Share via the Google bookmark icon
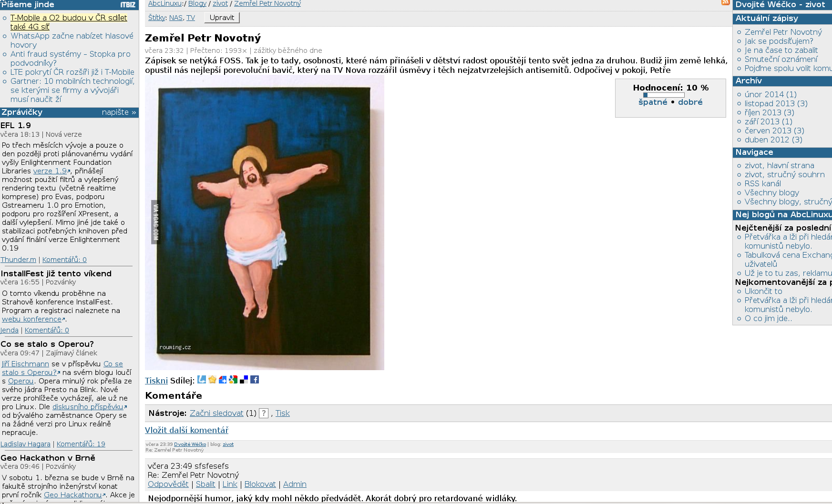 233,380
